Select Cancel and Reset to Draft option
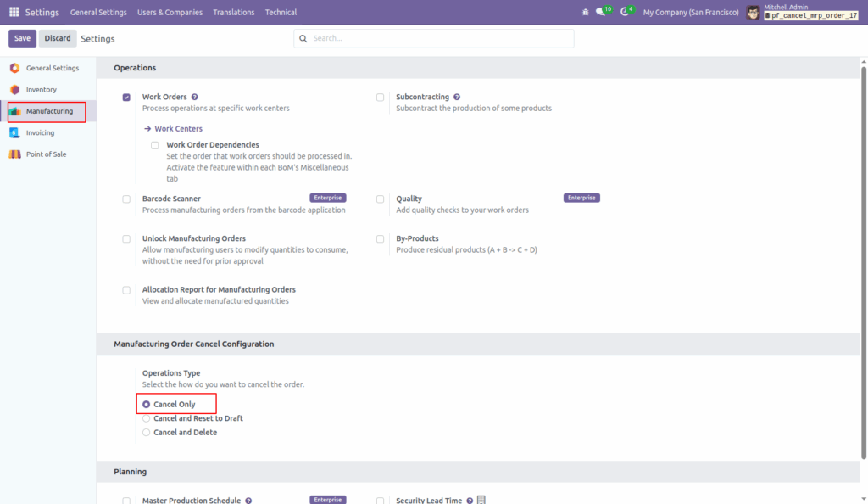The height and width of the screenshot is (504, 868). pos(145,418)
